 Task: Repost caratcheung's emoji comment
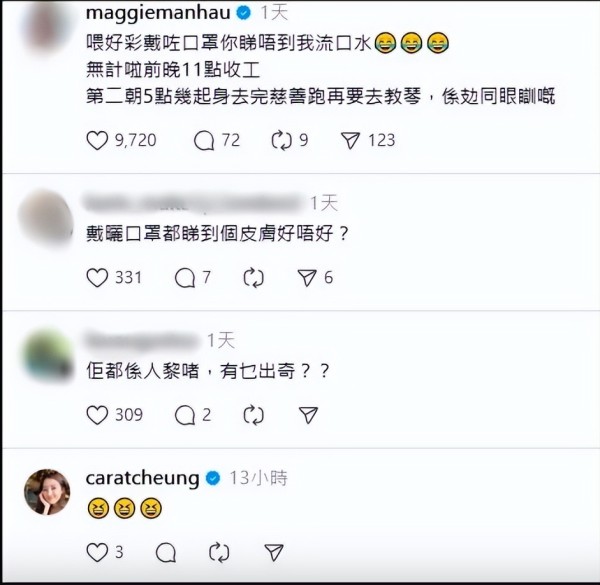coord(219,552)
